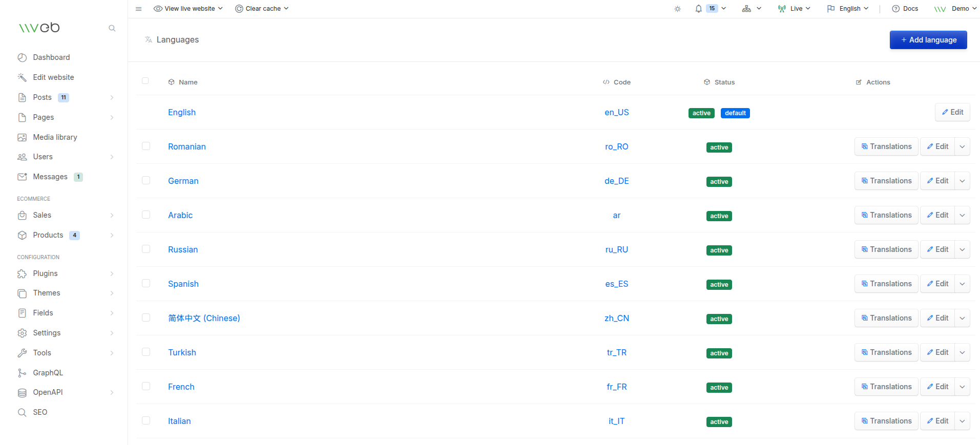Click the Vvveb logo

tap(39, 28)
